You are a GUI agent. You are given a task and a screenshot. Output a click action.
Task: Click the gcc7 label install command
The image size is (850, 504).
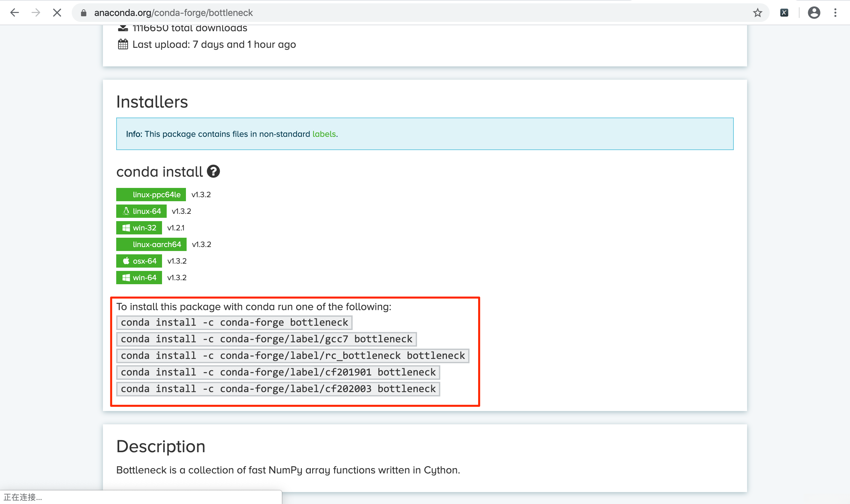pos(266,339)
